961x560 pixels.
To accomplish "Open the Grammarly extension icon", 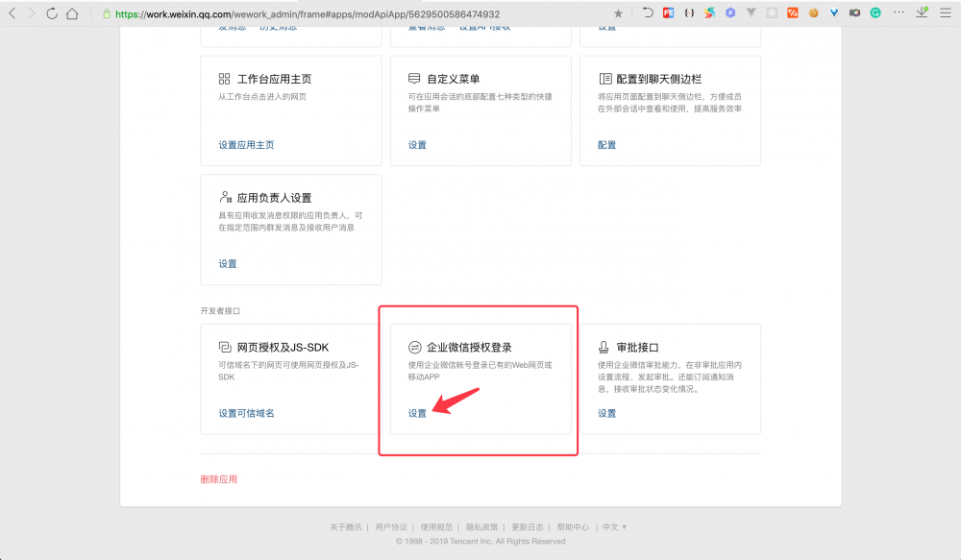I will (x=875, y=12).
